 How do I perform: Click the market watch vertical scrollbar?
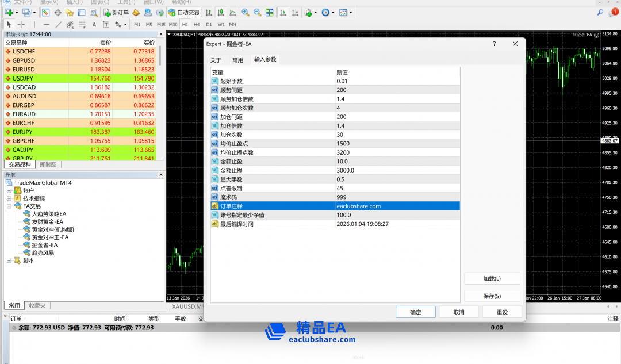(160, 56)
